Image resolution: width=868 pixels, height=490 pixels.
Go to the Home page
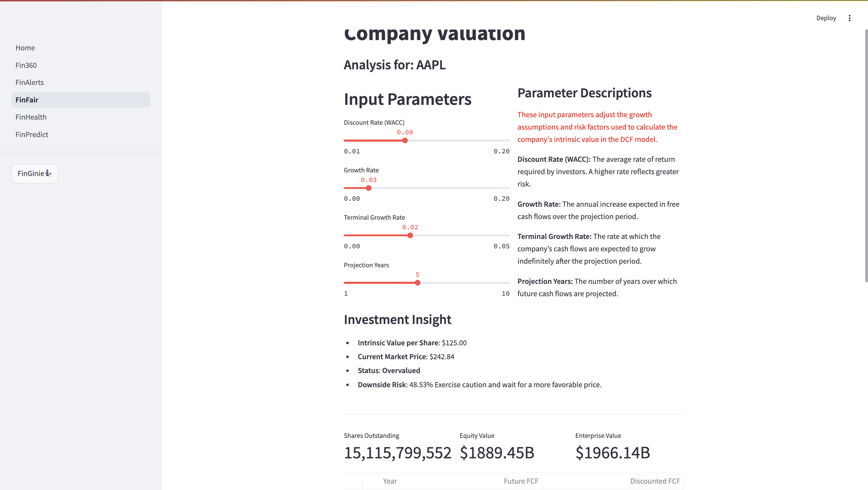coord(25,48)
